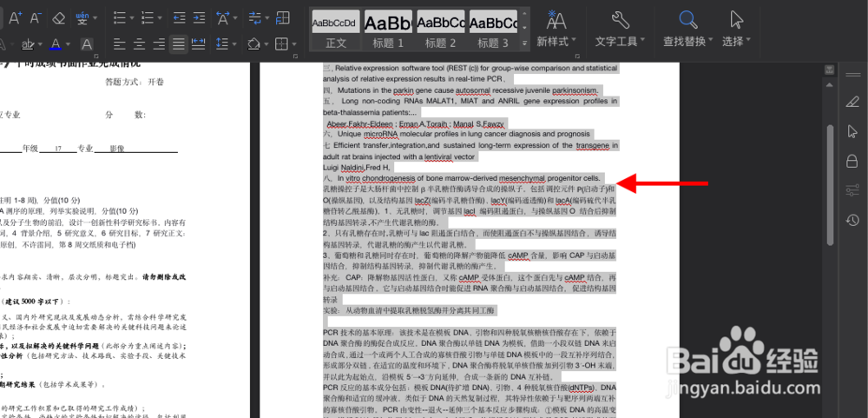Click the sidebar collapse handle lines
The image size is (868, 418).
click(852, 75)
